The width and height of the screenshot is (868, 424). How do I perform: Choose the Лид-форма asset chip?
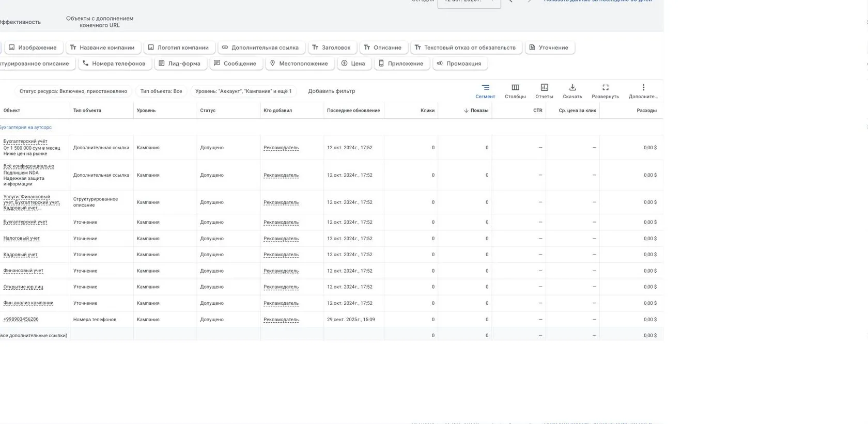[x=179, y=64]
